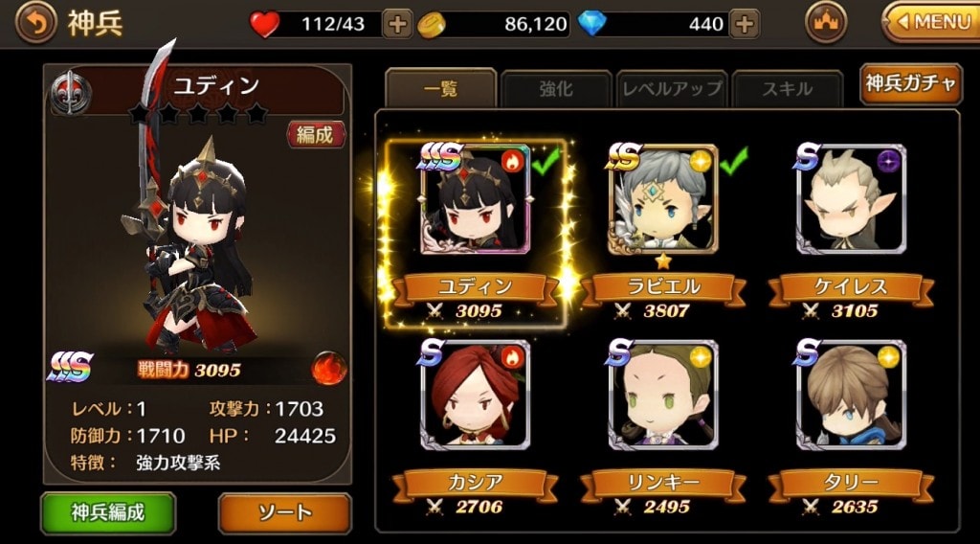This screenshot has height=544, width=980.
Task: Click the red 編成 button
Action: coord(316,134)
